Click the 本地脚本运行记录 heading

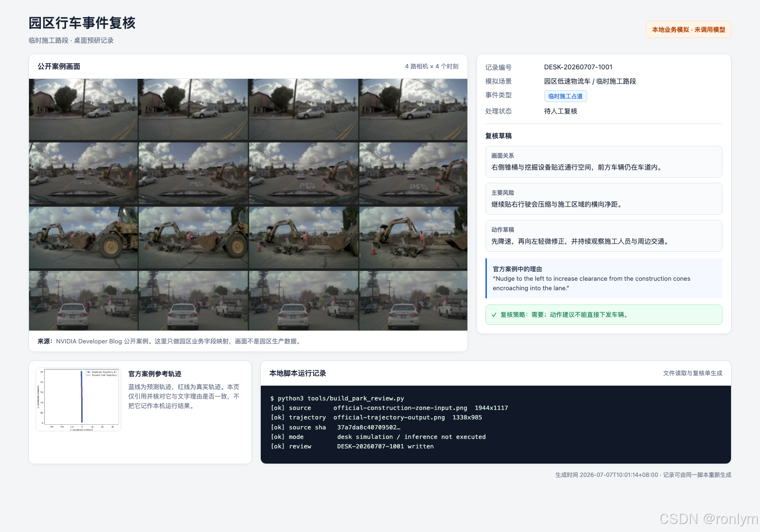coord(298,373)
